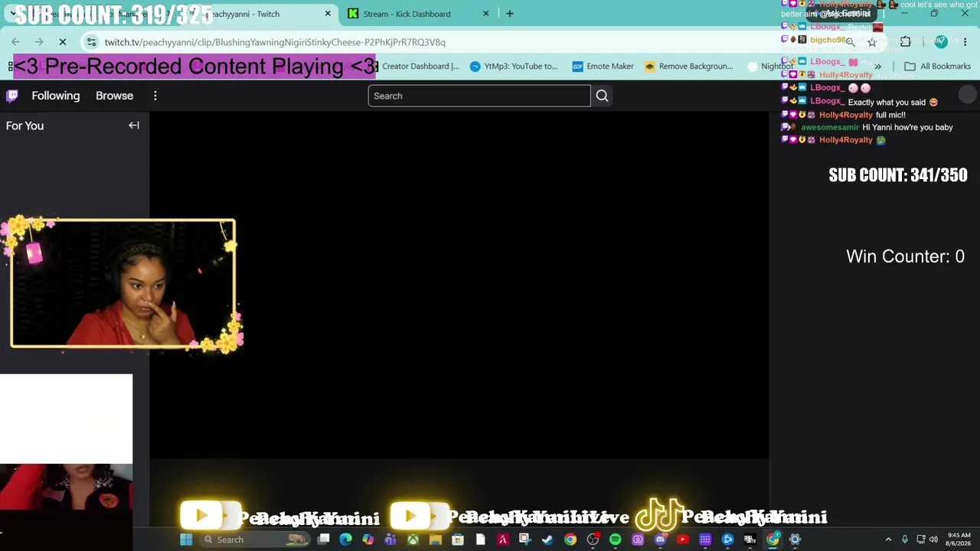The image size is (980, 551).
Task: Open the Xbox app from the taskbar
Action: tap(413, 540)
